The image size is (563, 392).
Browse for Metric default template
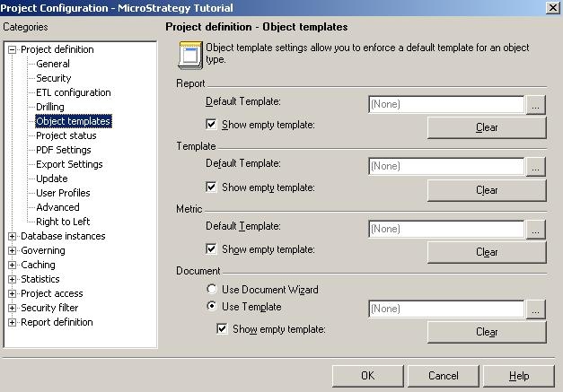point(535,230)
